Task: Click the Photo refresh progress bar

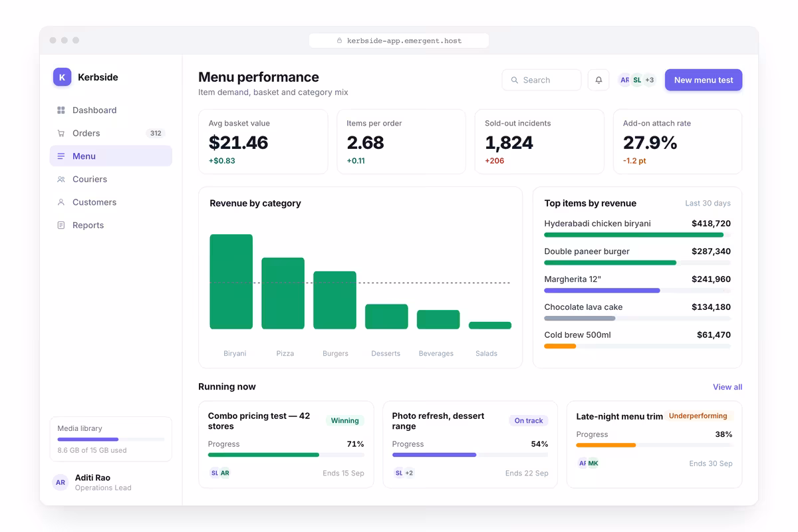Action: click(x=470, y=455)
